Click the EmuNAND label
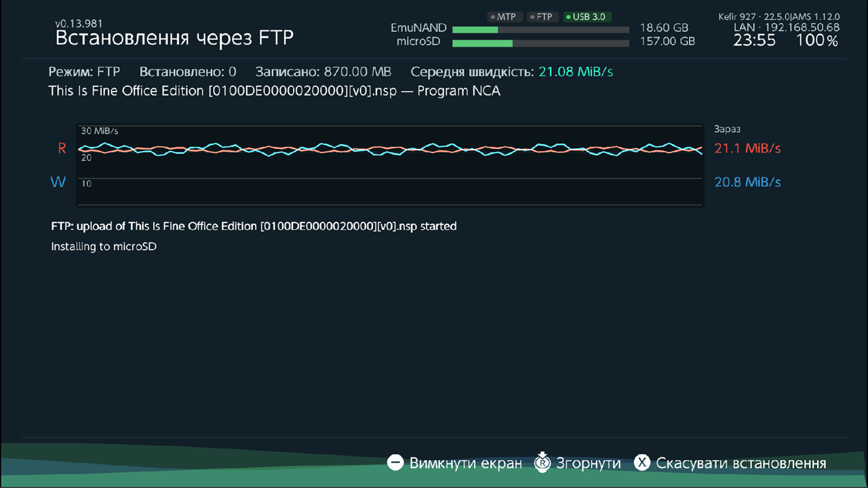 point(418,28)
